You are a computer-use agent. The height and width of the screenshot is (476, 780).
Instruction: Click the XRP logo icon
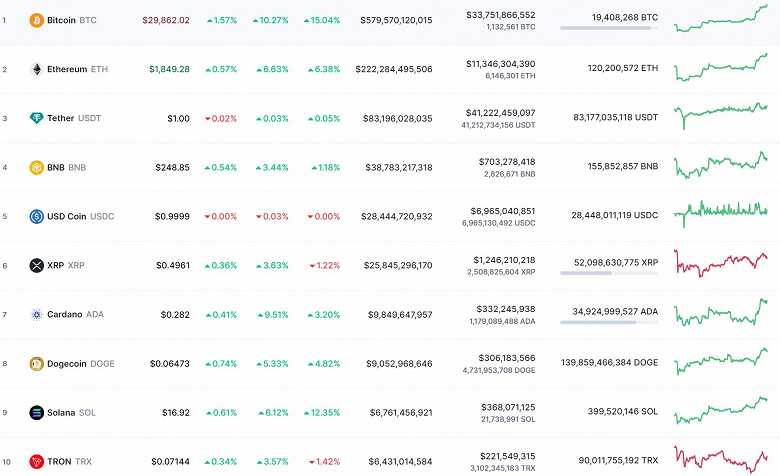coord(37,265)
